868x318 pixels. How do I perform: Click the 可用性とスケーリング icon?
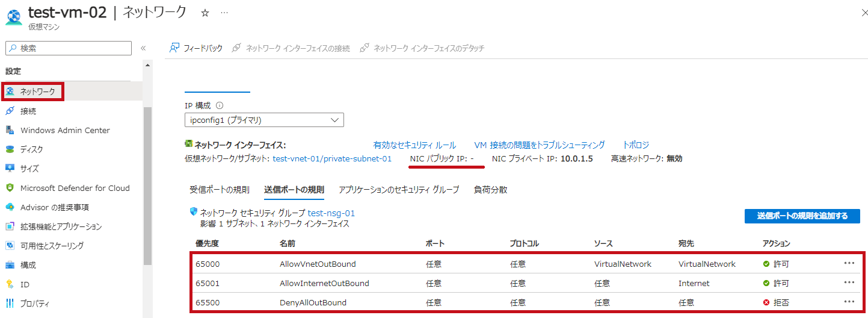[x=10, y=246]
